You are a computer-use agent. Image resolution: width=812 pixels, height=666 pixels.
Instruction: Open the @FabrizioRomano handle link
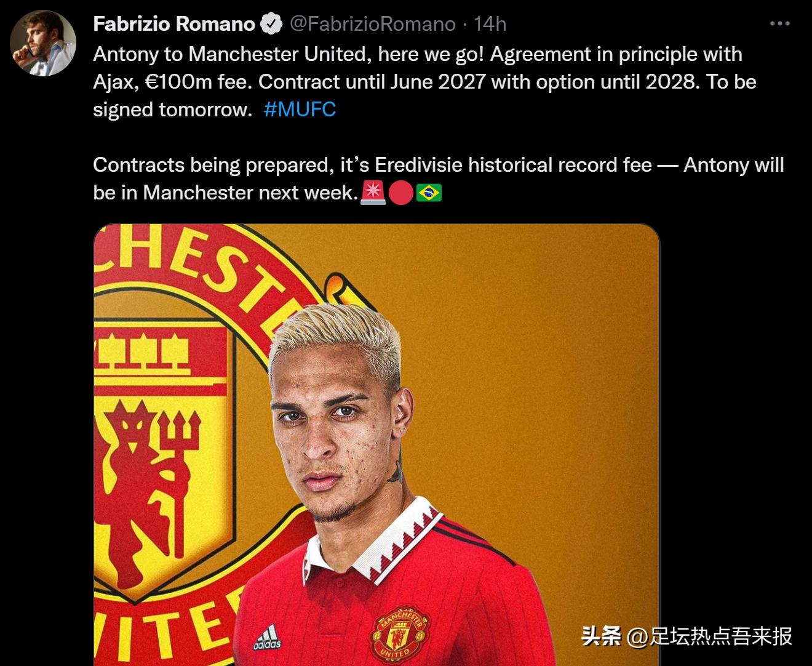pos(372,24)
